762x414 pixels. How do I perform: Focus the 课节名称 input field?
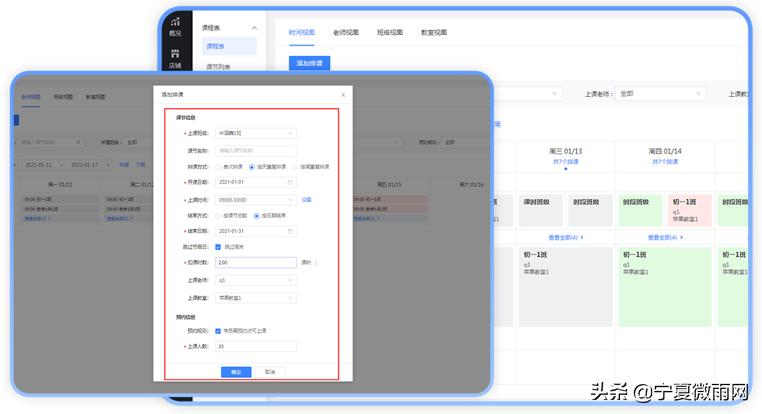point(256,151)
